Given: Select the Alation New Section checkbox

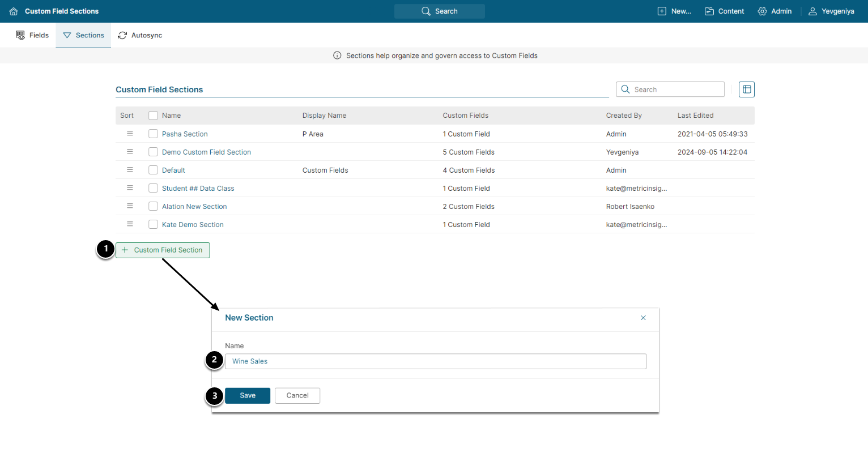Looking at the screenshot, I should pos(153,206).
